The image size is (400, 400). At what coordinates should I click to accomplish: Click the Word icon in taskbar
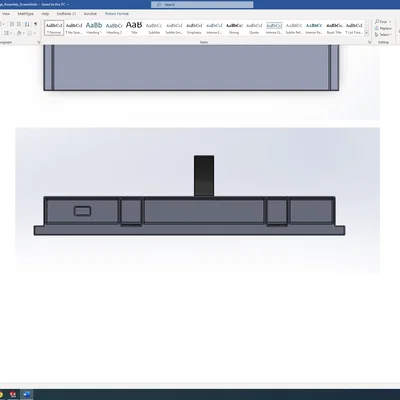click(27, 395)
